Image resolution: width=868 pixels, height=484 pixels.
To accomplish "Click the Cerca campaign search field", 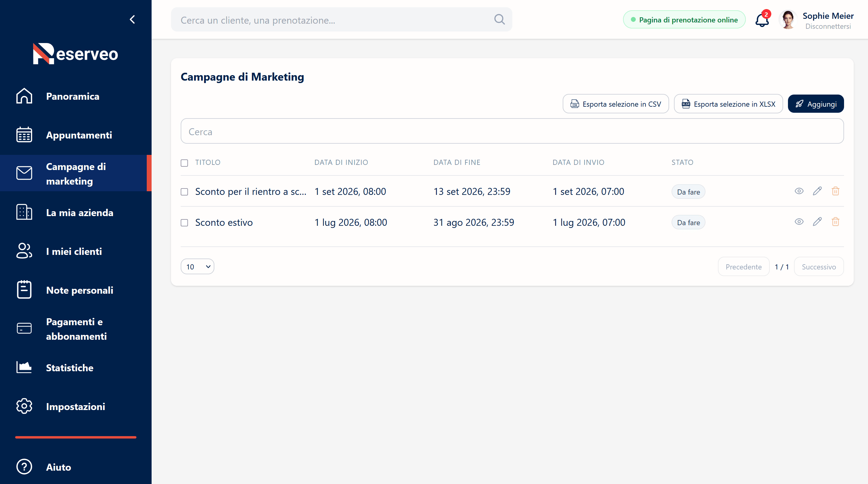I will (512, 131).
